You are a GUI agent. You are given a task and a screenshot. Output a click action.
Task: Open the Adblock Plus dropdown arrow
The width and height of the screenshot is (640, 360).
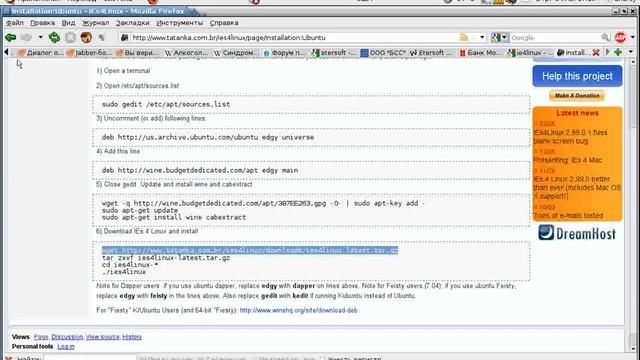pos(633,38)
